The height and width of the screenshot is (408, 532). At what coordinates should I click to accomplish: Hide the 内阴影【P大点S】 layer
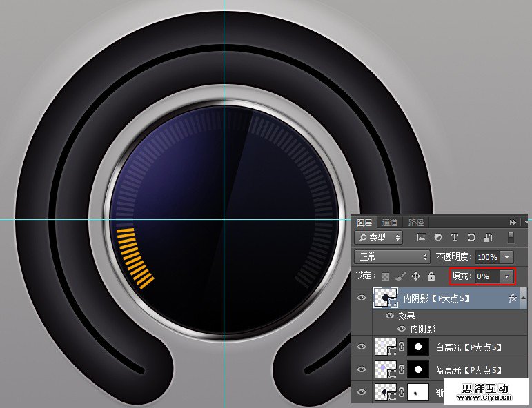click(x=361, y=298)
